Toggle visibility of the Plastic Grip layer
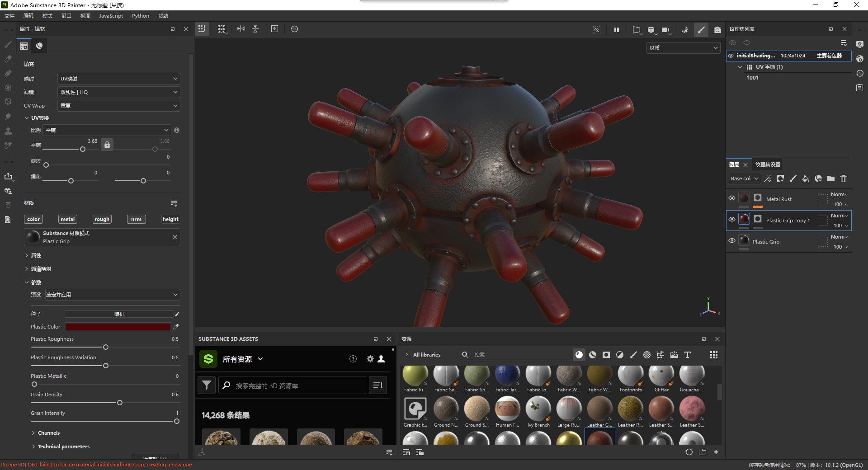Image resolution: width=868 pixels, height=470 pixels. [732, 240]
